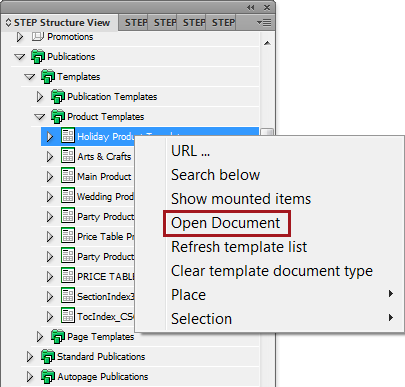Image resolution: width=405 pixels, height=387 pixels.
Task: Choose Open Document from context menu
Action: [x=226, y=223]
